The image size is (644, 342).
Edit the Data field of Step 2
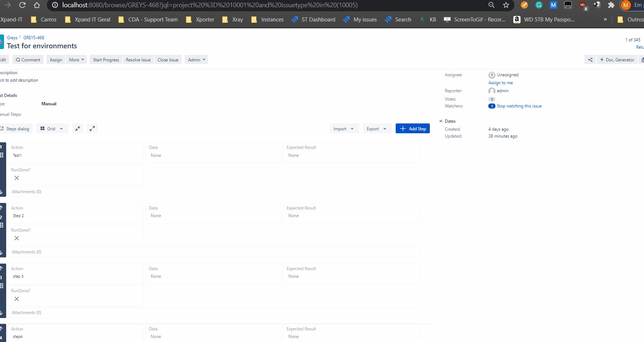click(213, 213)
